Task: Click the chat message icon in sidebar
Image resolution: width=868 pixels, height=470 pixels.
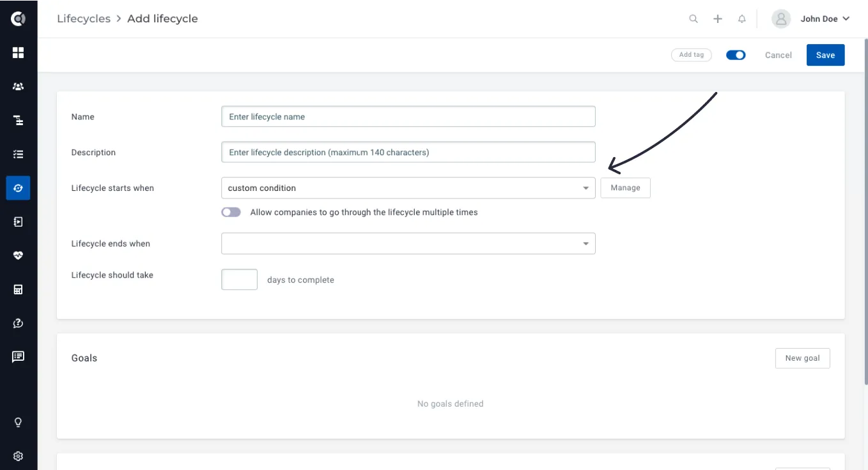Action: [18, 356]
